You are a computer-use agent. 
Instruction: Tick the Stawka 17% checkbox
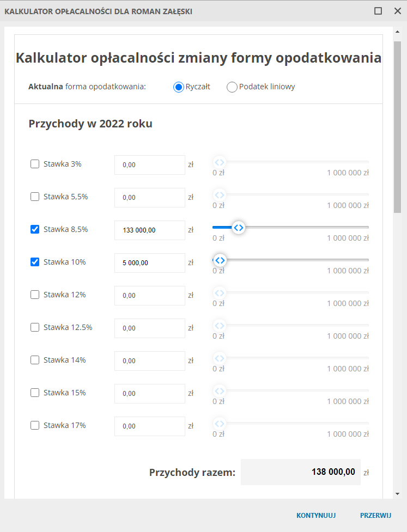click(x=35, y=425)
